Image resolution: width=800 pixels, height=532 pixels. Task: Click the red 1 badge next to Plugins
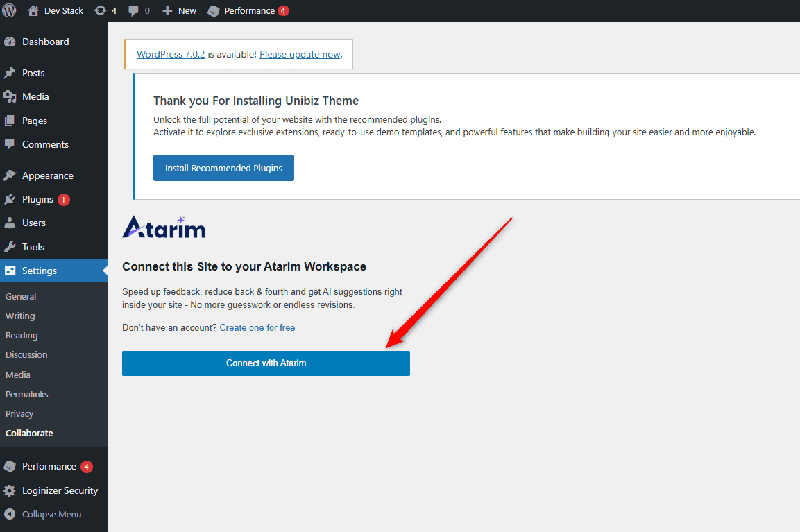click(x=63, y=200)
